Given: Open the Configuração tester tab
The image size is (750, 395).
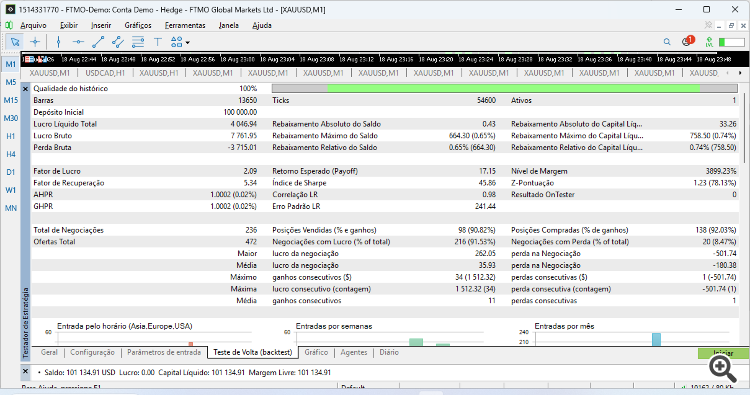Looking at the screenshot, I should pyautogui.click(x=92, y=352).
